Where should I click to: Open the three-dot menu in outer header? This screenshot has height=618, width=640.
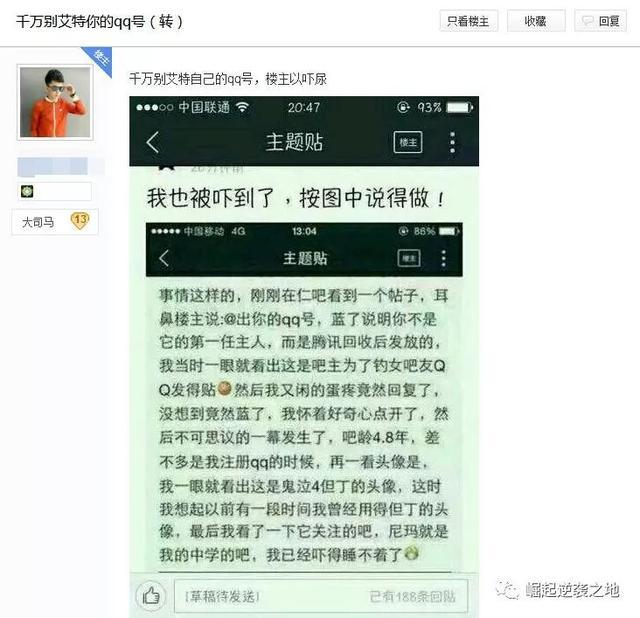tap(452, 142)
